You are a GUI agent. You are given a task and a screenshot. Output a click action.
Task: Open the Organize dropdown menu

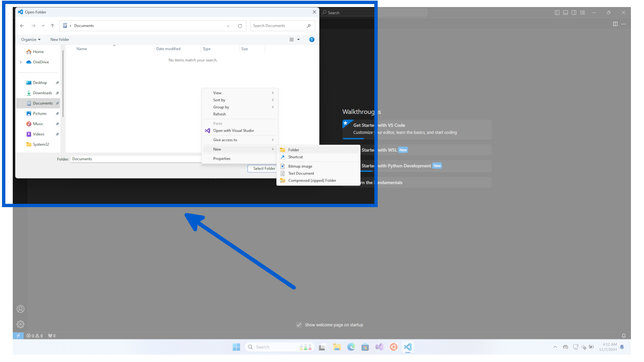31,40
